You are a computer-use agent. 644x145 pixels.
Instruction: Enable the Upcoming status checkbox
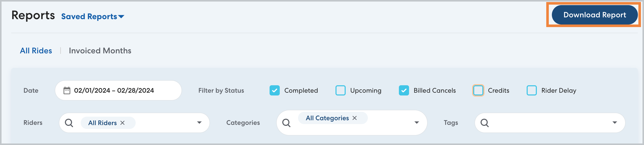click(341, 90)
